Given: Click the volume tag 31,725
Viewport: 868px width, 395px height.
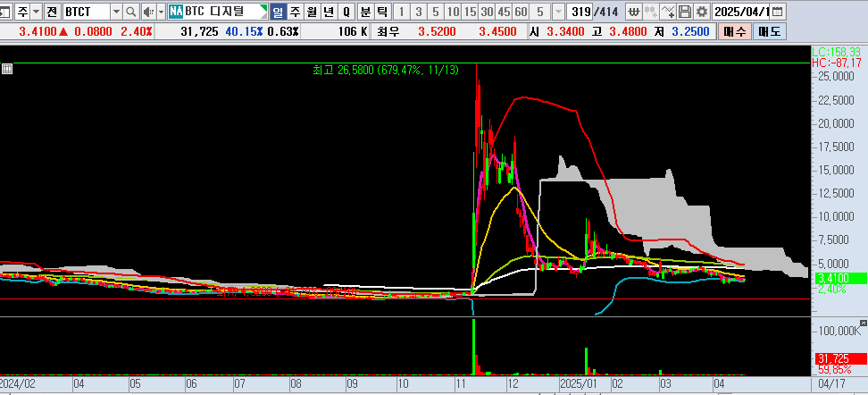Looking at the screenshot, I should pyautogui.click(x=841, y=359).
